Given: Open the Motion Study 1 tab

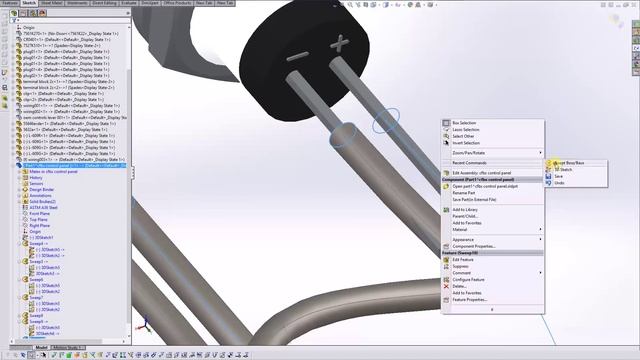Looking at the screenshot, I should [x=68, y=348].
